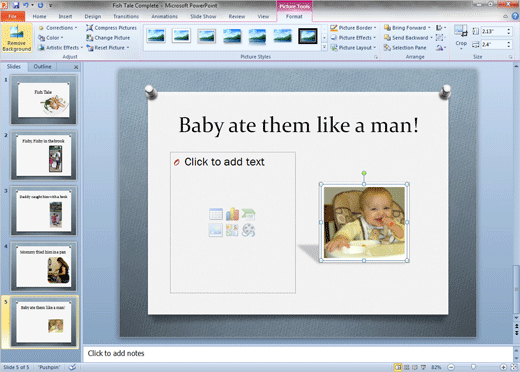Click the Undo icon in Quick Access Toolbar
Viewport: 520px width, 372px height.
tap(26, 5)
